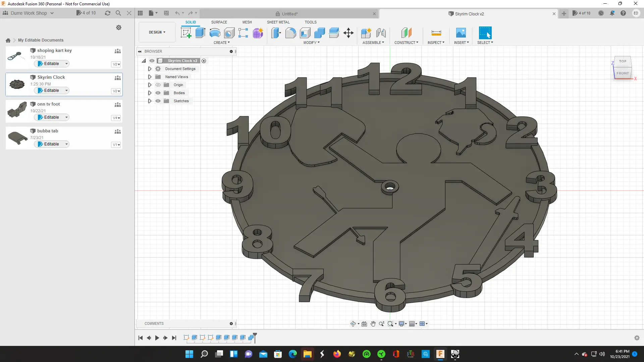Click the Undo arrow
The width and height of the screenshot is (644, 362).
pyautogui.click(x=177, y=13)
